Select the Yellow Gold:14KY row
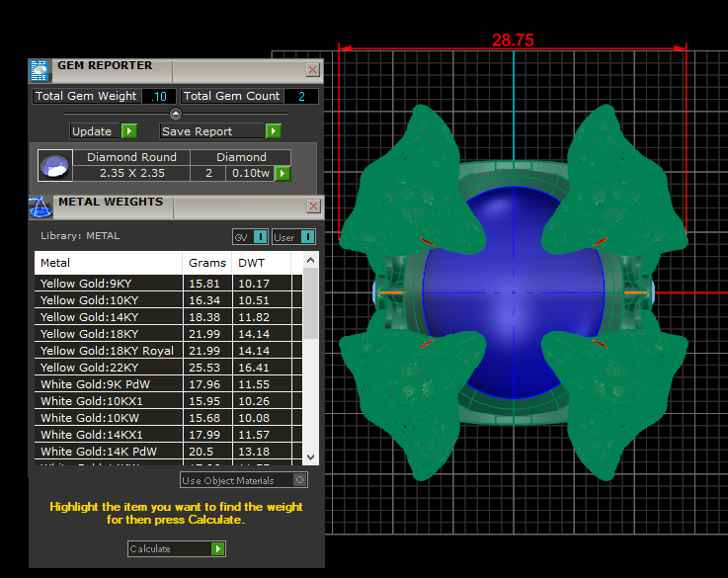Screen dimensions: 728x578 109,317
